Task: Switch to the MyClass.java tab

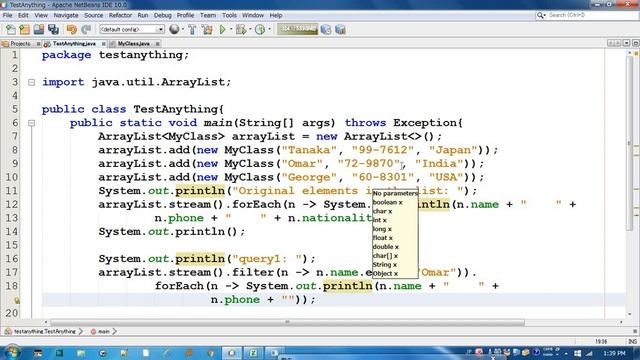Action: [133, 43]
